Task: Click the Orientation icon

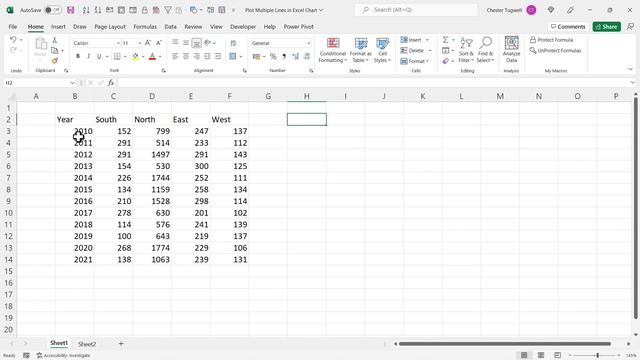Action: (208, 42)
